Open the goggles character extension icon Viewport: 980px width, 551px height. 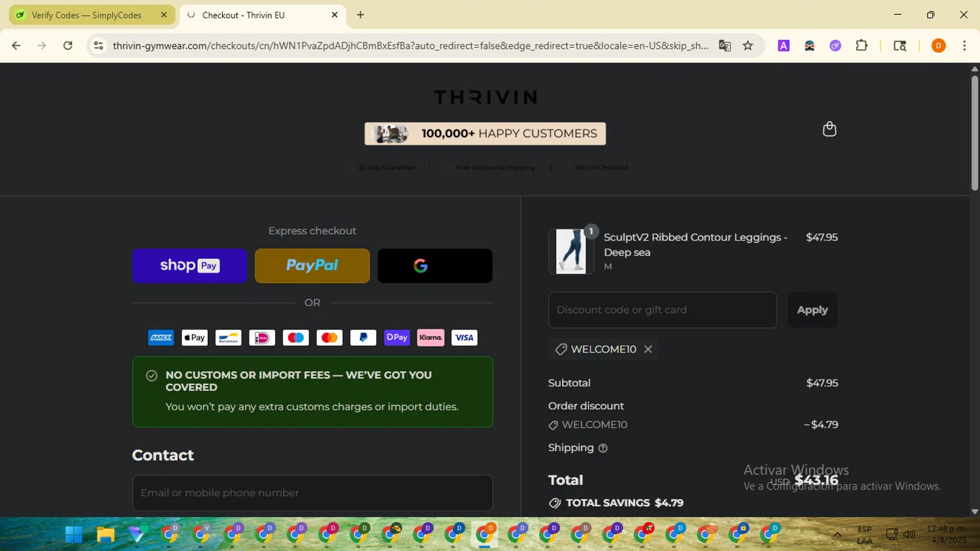tap(809, 46)
